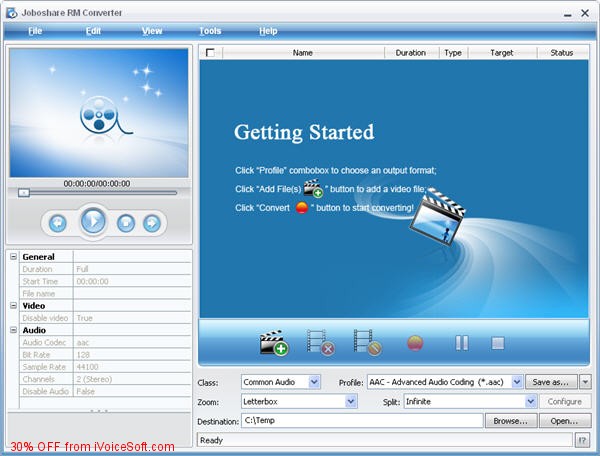600x456 pixels.
Task: Click the Clear list filmstrip icon
Action: click(x=367, y=342)
